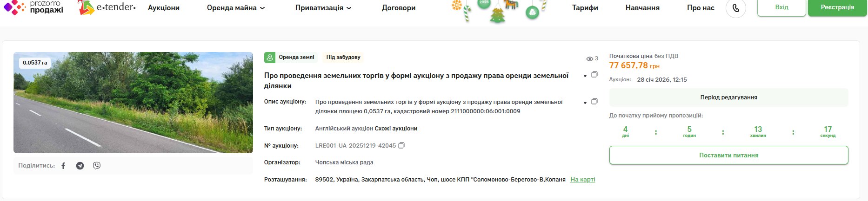This screenshot has height=201, width=868.
Task: Copy the auction description text
Action: [594, 102]
